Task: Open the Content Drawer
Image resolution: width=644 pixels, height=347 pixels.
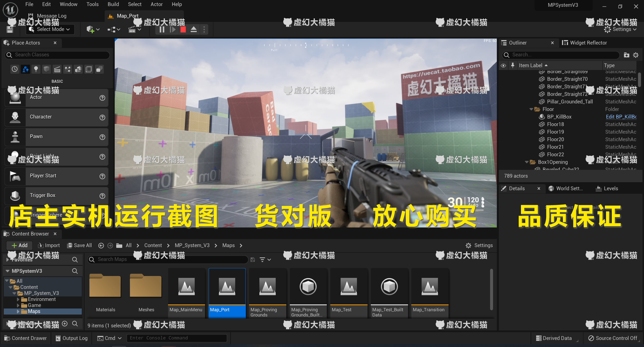Action: 26,338
